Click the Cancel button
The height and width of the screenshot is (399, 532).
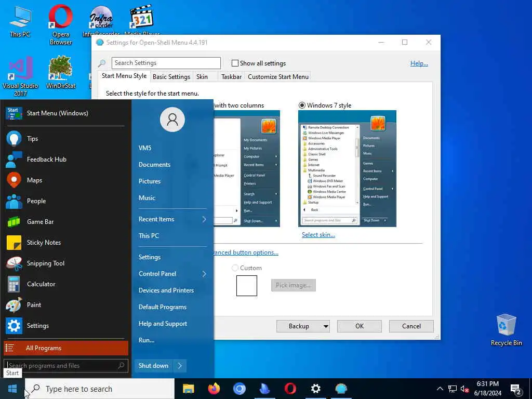point(411,326)
